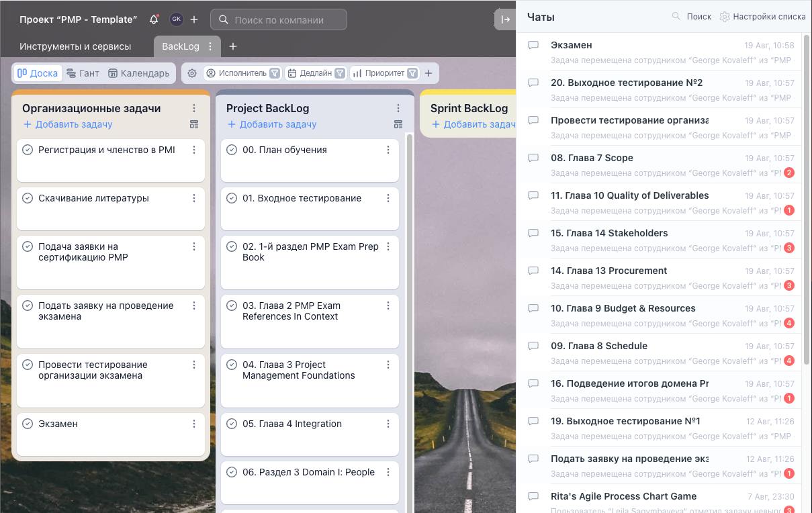The image size is (812, 513).
Task: Open 'Организационные задачи' column options menu
Action: pyautogui.click(x=194, y=108)
